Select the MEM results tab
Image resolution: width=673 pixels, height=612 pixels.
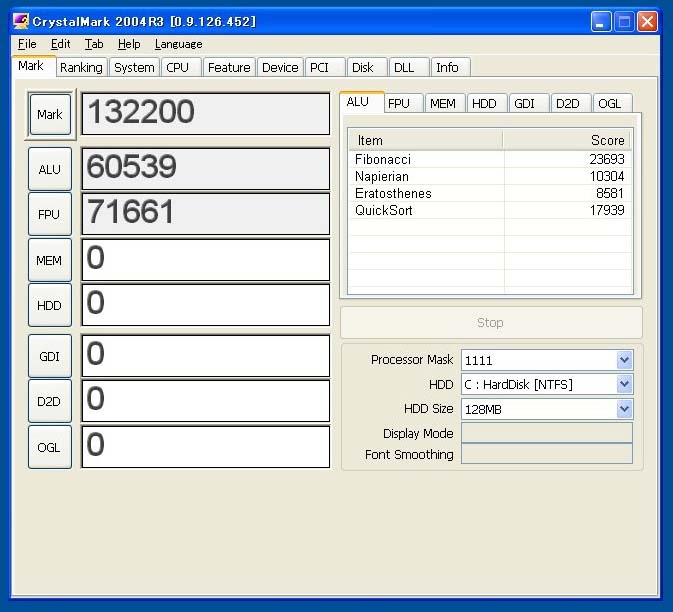coord(442,104)
